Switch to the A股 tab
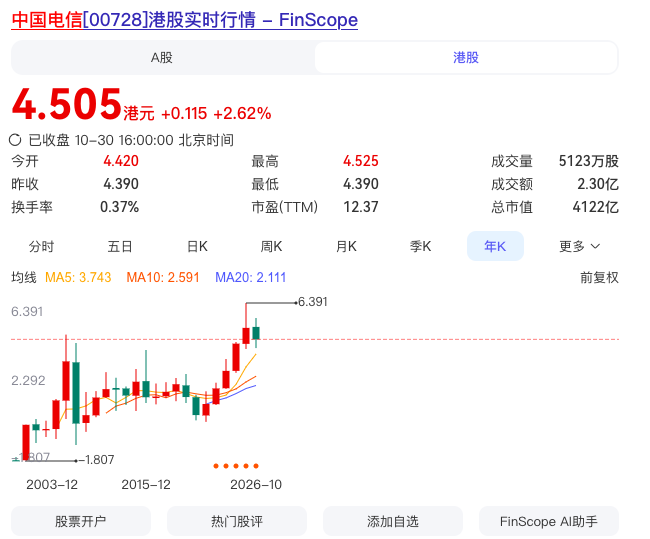Viewport: 650px width, 539px height. [x=162, y=58]
